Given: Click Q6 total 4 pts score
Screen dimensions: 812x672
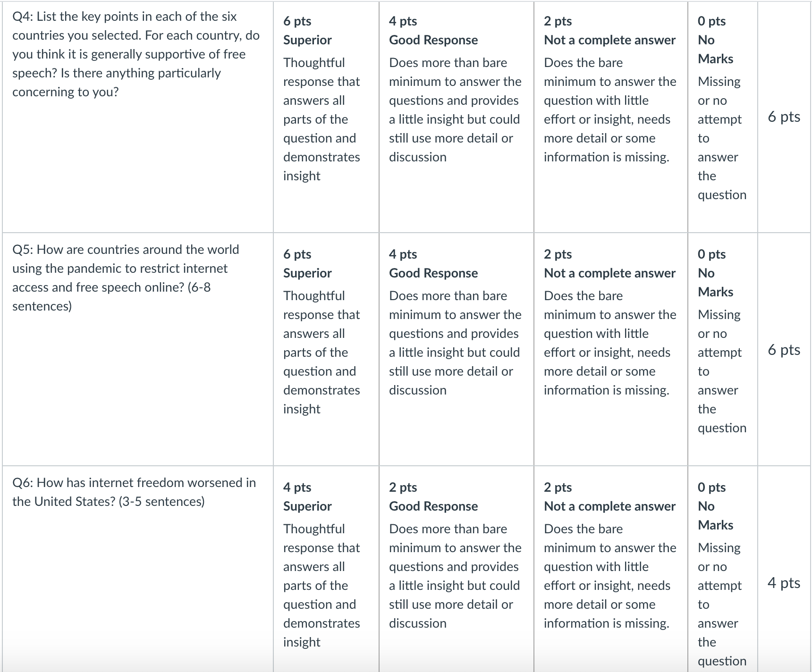Looking at the screenshot, I should (x=784, y=583).
